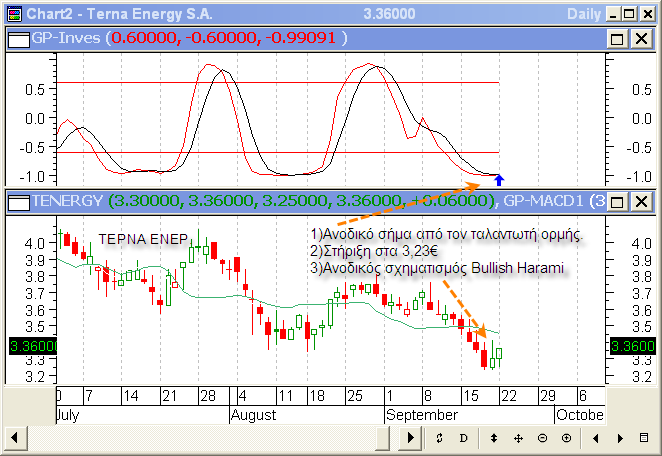This screenshot has height=456, width=662.
Task: Zoom out with the minus magnifier icon
Action: 542,439
